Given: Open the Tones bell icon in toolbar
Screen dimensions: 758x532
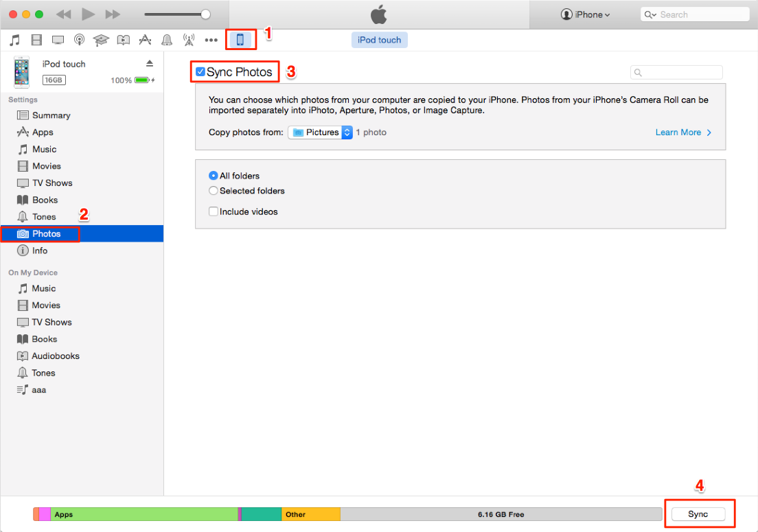Looking at the screenshot, I should [167, 40].
